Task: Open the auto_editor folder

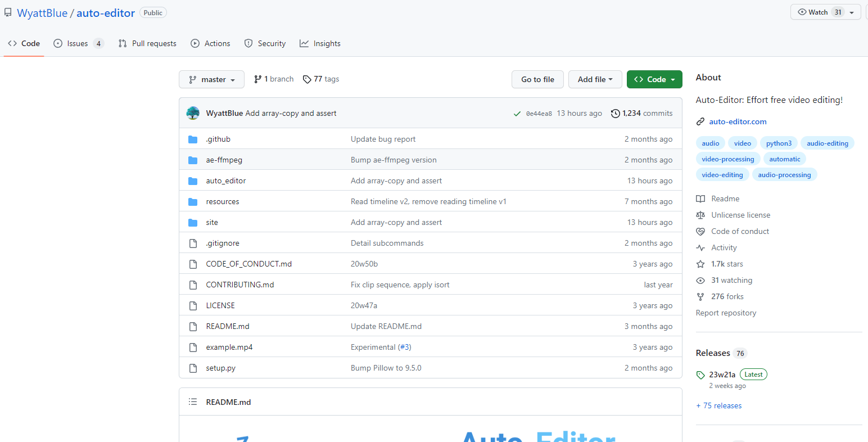Action: (x=226, y=181)
